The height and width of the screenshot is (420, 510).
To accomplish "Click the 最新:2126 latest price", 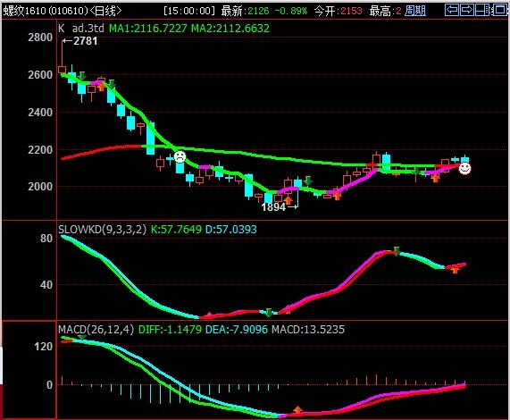I will tap(246, 11).
